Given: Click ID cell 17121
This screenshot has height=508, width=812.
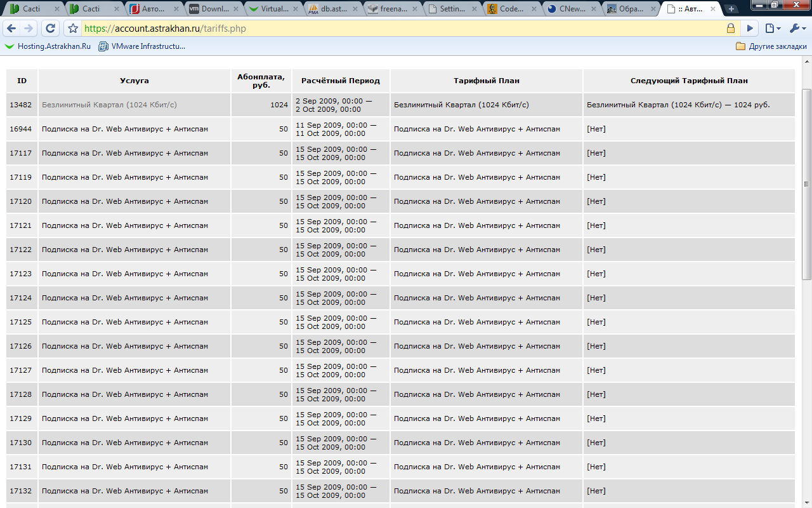Looking at the screenshot, I should click(x=22, y=225).
